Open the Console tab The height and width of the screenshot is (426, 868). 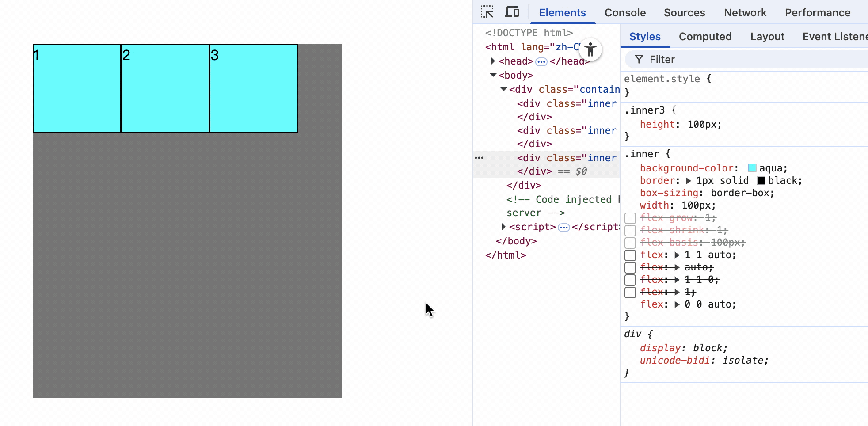tap(625, 12)
